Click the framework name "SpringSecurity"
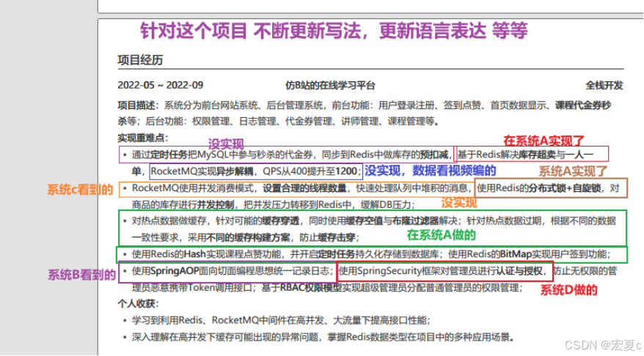Viewport: 644px width, 356px height. pyautogui.click(x=388, y=271)
